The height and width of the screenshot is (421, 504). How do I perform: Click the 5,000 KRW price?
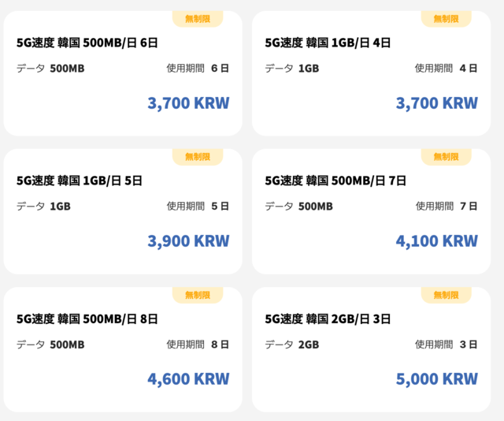pyautogui.click(x=436, y=379)
